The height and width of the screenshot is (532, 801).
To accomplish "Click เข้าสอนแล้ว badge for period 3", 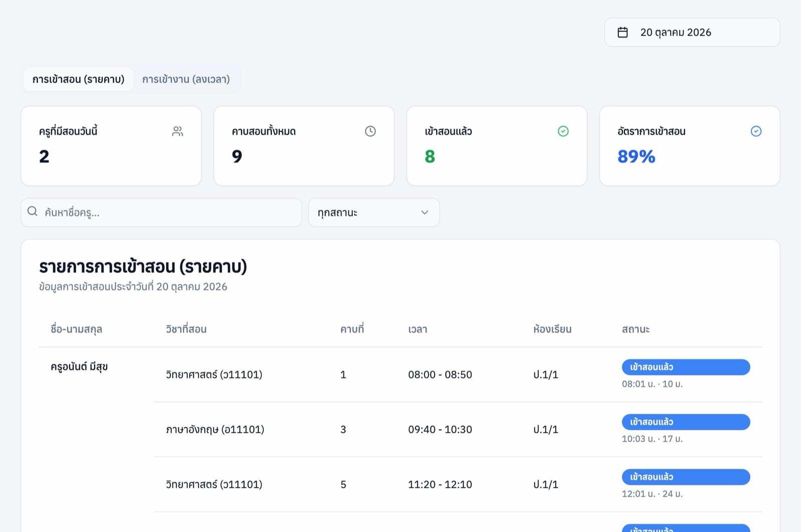I will [686, 422].
